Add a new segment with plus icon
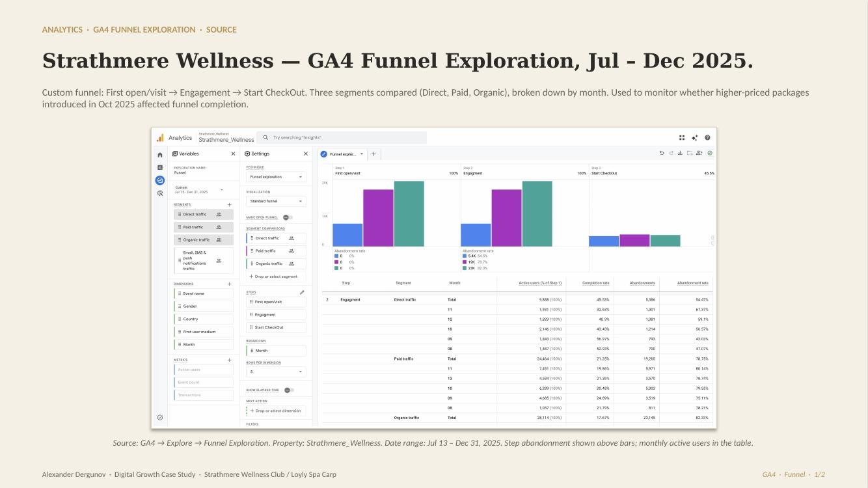The width and height of the screenshot is (868, 488). (229, 204)
